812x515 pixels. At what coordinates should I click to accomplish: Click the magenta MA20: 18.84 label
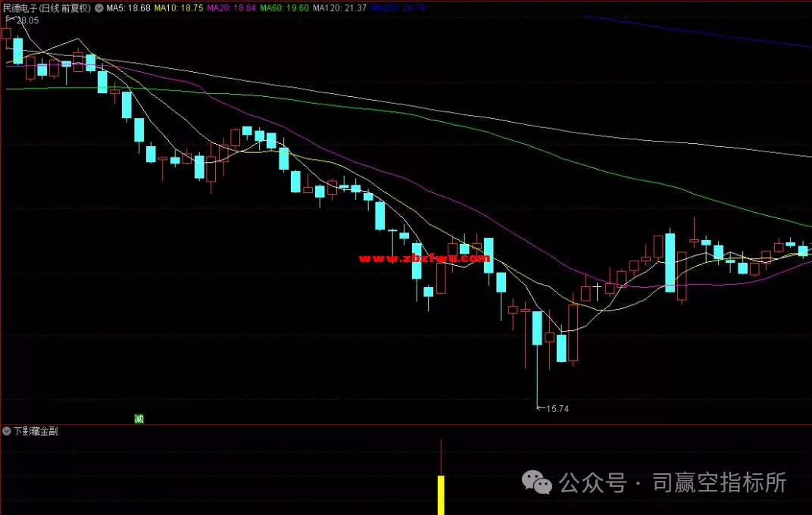[x=232, y=8]
